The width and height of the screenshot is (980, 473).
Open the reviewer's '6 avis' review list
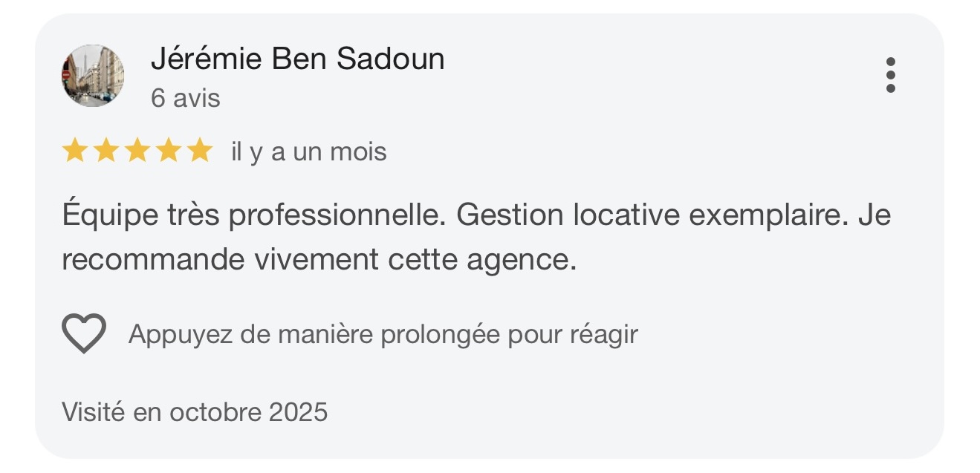point(184,97)
